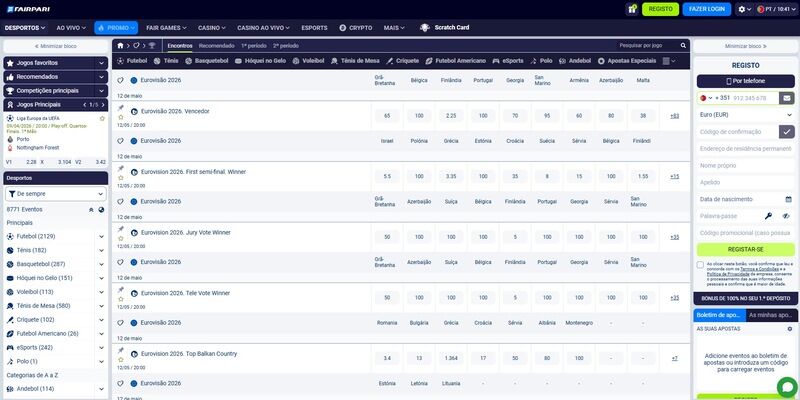This screenshot has width=800, height=400.
Task: Open more sports dropdown in toolbar
Action: 668,61
